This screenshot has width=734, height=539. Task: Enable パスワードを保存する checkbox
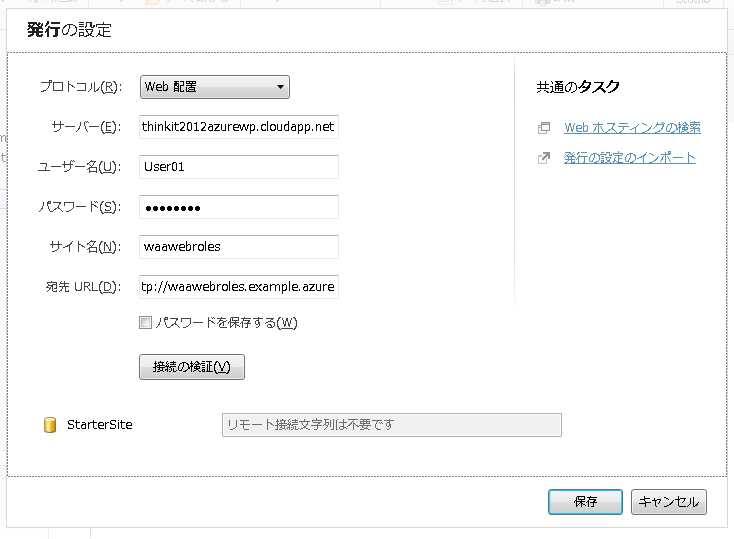[x=146, y=323]
